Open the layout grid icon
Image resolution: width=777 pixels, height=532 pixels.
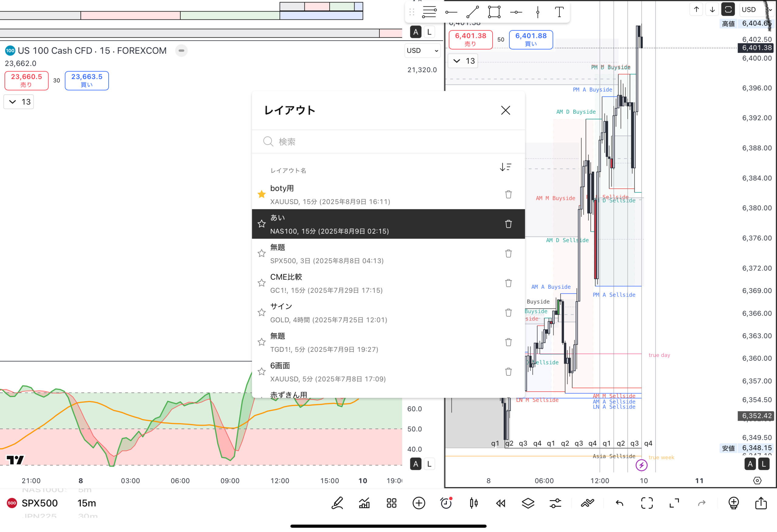[392, 503]
